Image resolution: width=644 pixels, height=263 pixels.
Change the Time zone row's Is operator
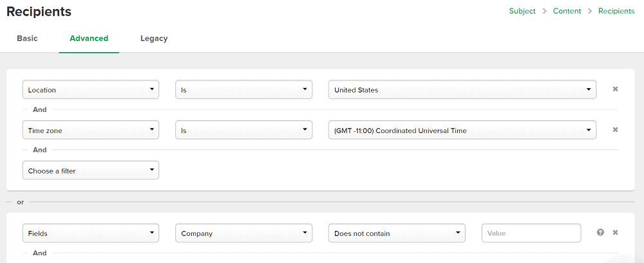244,130
